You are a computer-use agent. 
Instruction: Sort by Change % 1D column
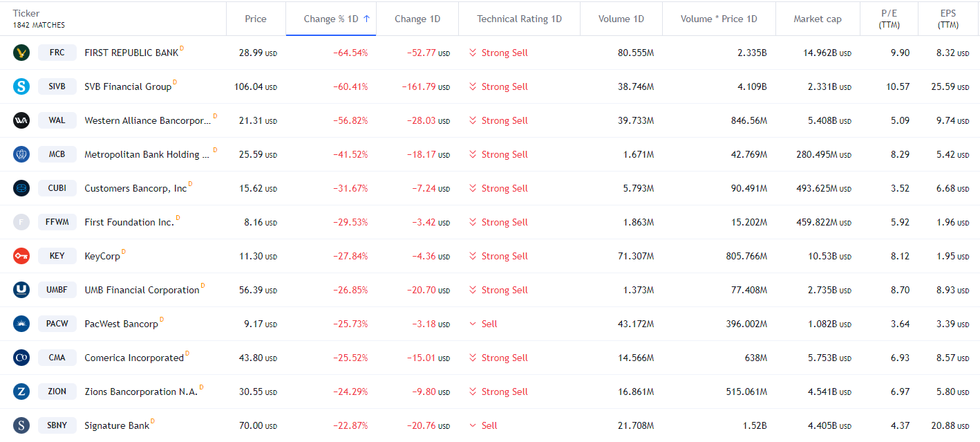pyautogui.click(x=331, y=19)
